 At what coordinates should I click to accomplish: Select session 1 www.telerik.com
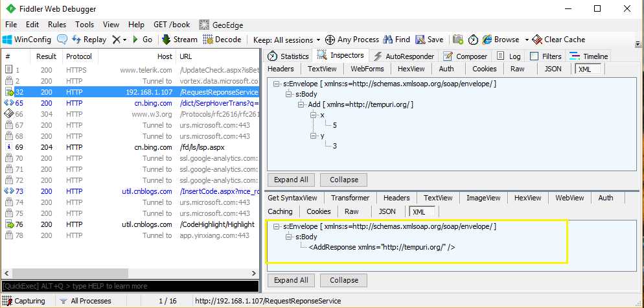(131, 70)
